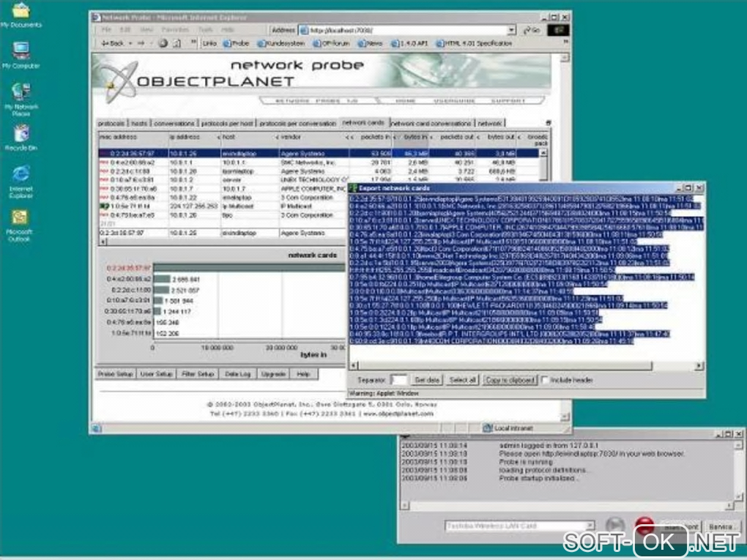Click the browser Stop icon
This screenshot has height=560, width=747.
[x=163, y=43]
